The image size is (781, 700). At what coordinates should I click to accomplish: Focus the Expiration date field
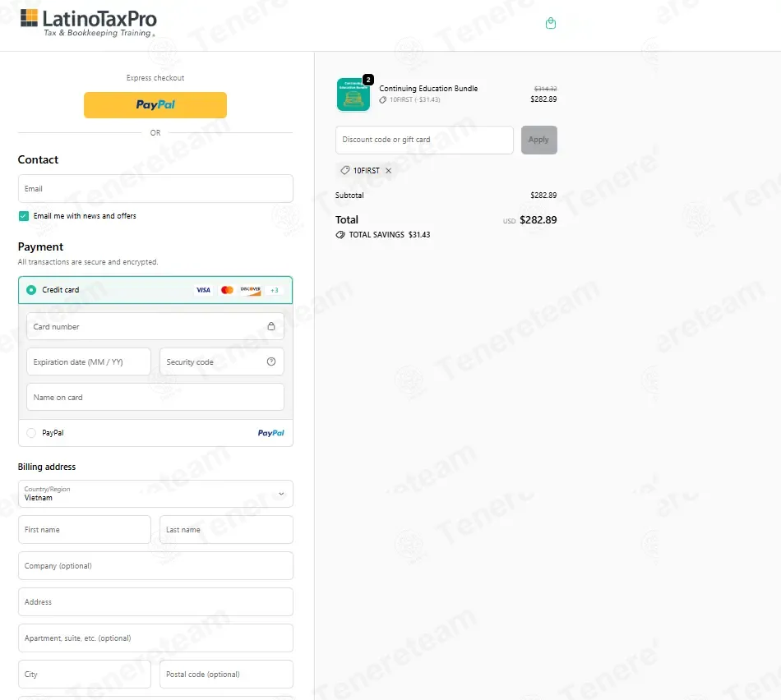click(x=89, y=362)
